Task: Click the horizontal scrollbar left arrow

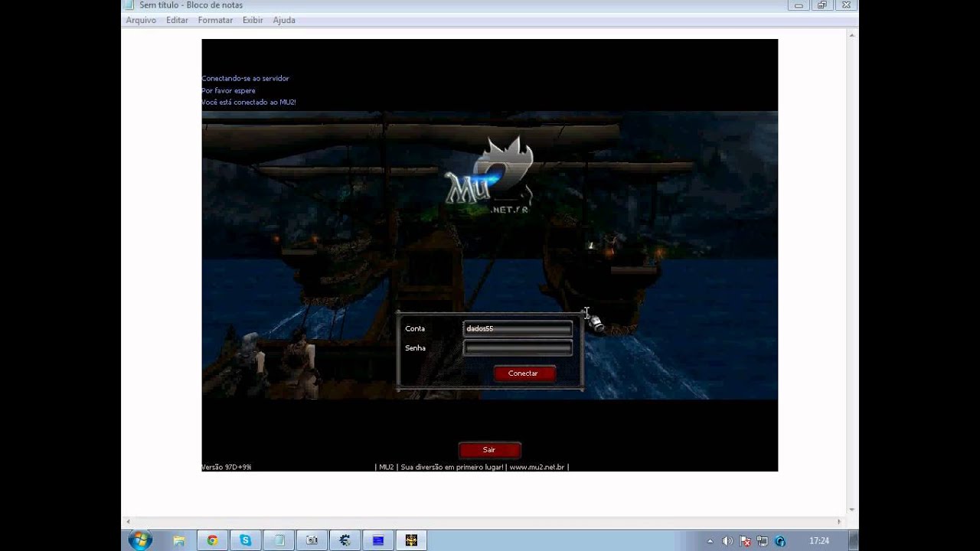Action: click(129, 522)
